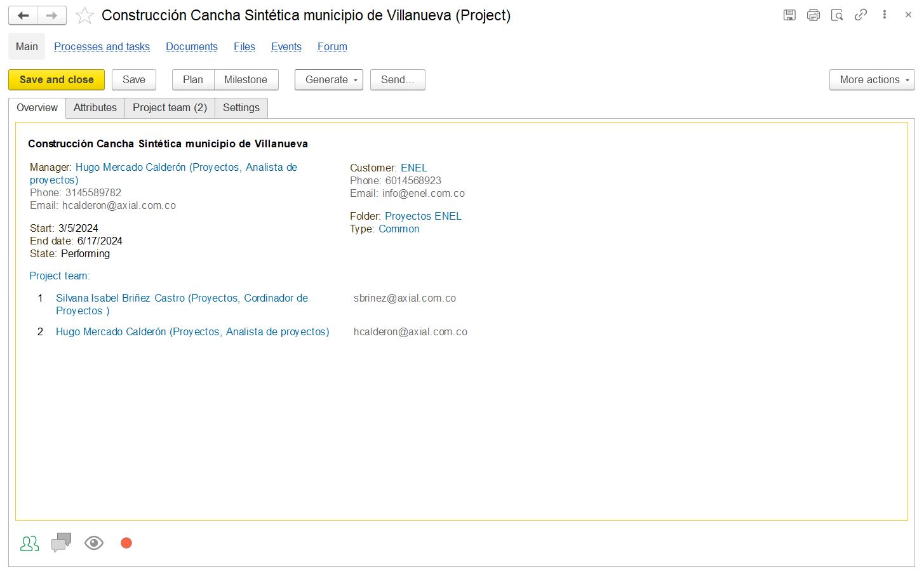
Task: Click the Milestone button
Action: coord(246,80)
